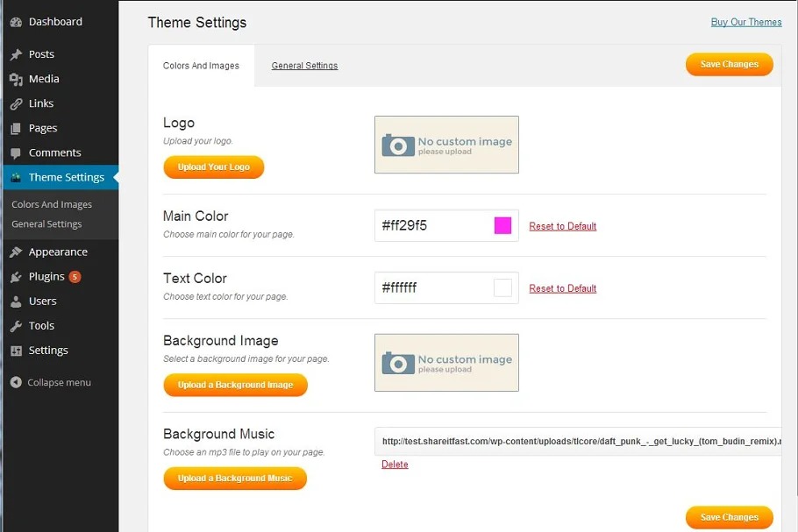Click the Main Color hex input field
This screenshot has width=798, height=532.
pyautogui.click(x=431, y=226)
